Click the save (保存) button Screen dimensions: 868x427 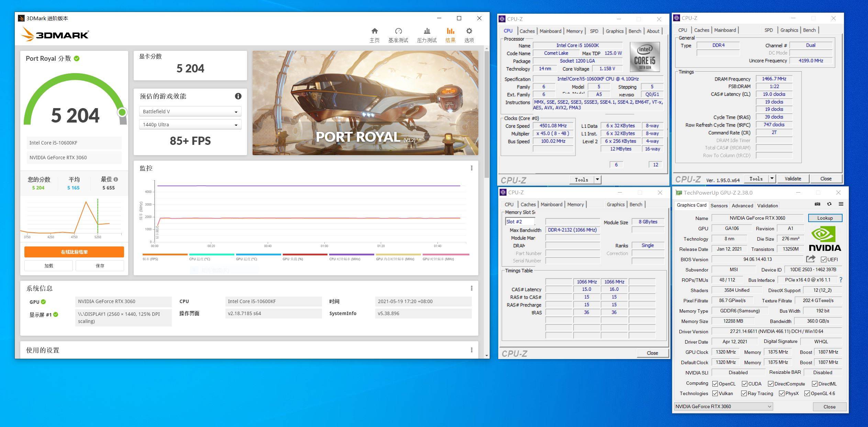pyautogui.click(x=100, y=266)
